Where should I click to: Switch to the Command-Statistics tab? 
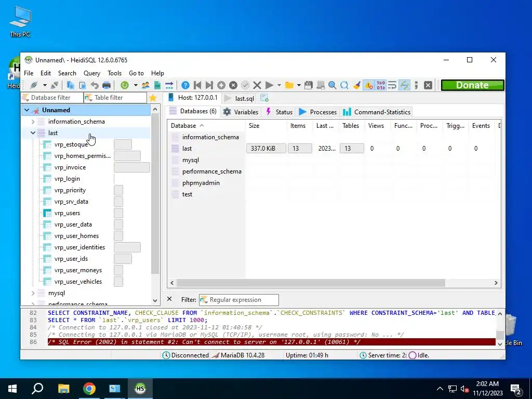tap(377, 112)
